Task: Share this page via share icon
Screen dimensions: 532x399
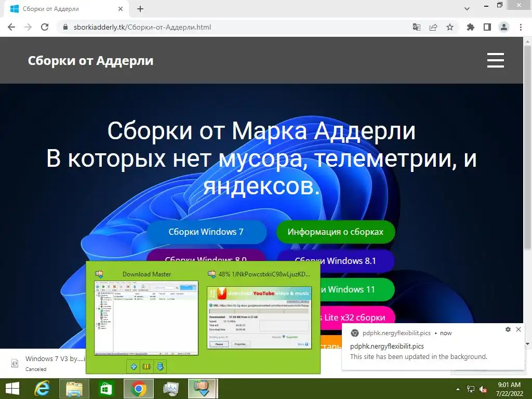Action: (433, 27)
